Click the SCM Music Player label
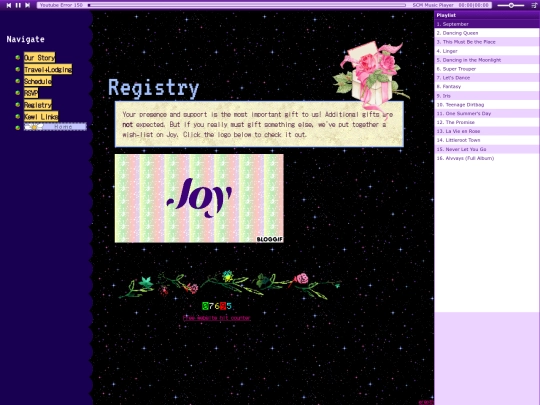Viewport: 540px width, 405px height. tap(433, 5)
